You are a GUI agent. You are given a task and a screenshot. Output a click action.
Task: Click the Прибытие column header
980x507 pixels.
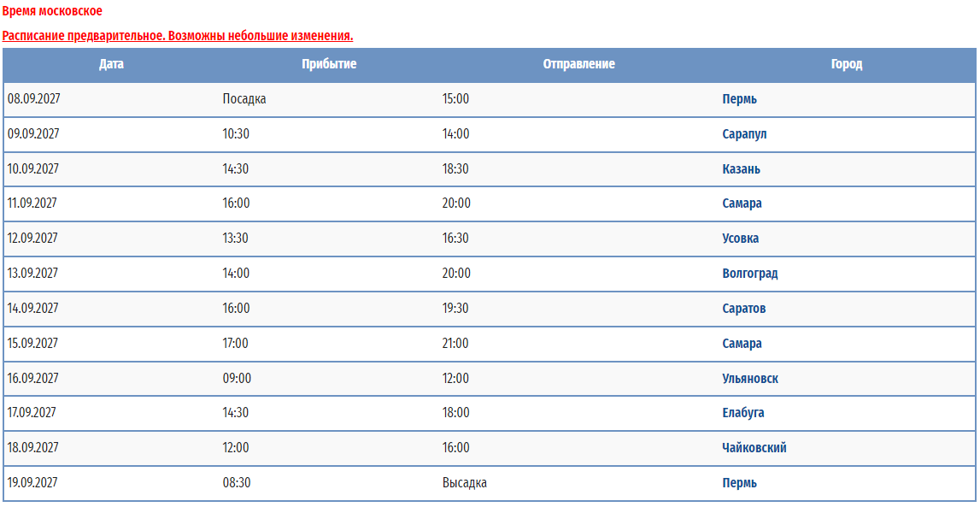329,64
